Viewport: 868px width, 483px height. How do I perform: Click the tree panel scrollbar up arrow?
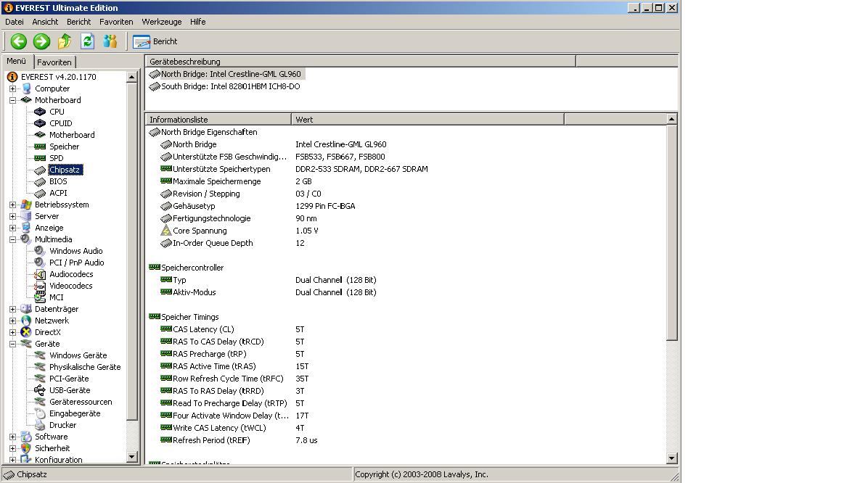click(x=132, y=77)
